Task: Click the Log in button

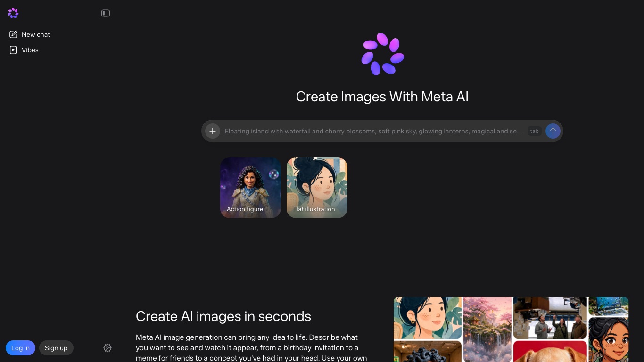Action: click(20, 348)
